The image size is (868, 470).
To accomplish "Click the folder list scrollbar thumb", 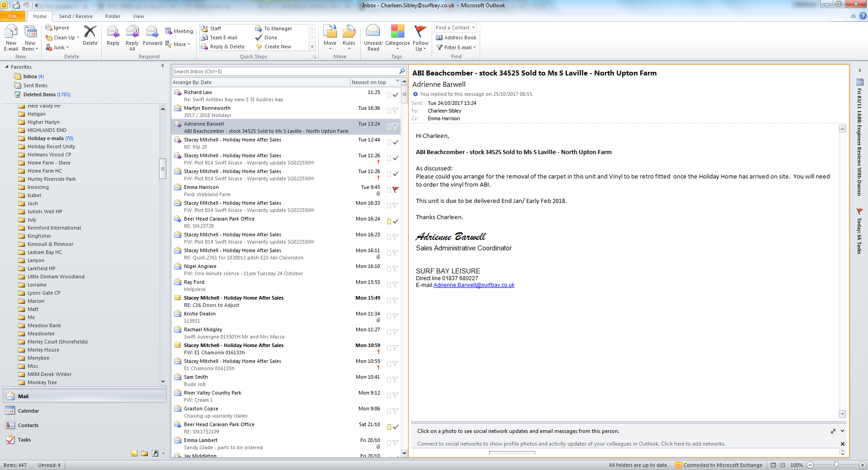I will tap(163, 169).
